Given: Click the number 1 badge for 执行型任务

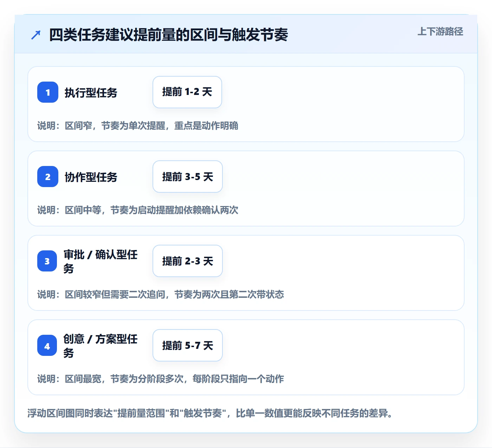Looking at the screenshot, I should tap(48, 92).
